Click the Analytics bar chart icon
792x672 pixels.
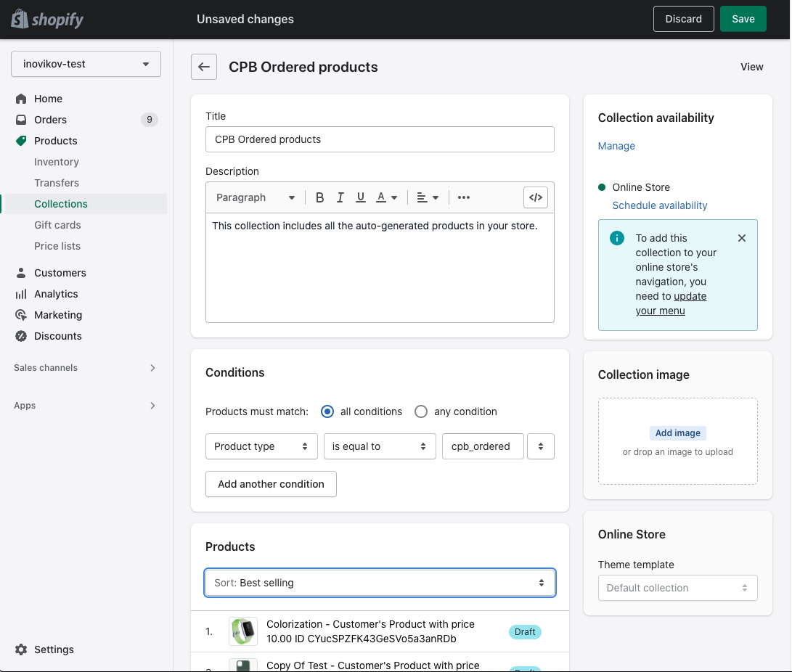tap(21, 295)
